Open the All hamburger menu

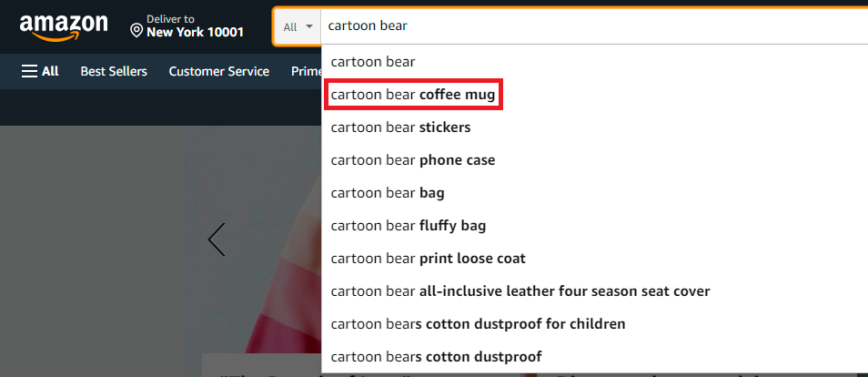pyautogui.click(x=40, y=71)
